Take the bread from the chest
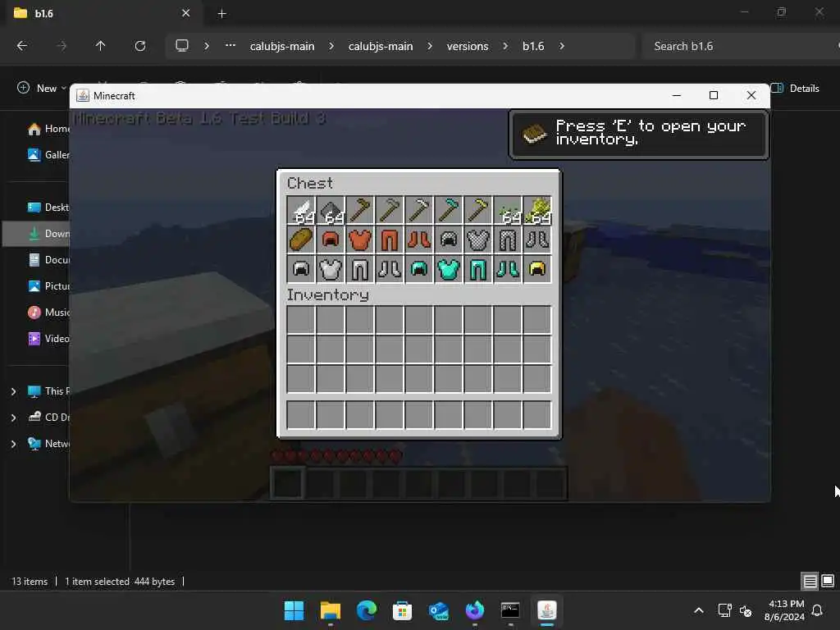The width and height of the screenshot is (840, 630). pyautogui.click(x=301, y=240)
